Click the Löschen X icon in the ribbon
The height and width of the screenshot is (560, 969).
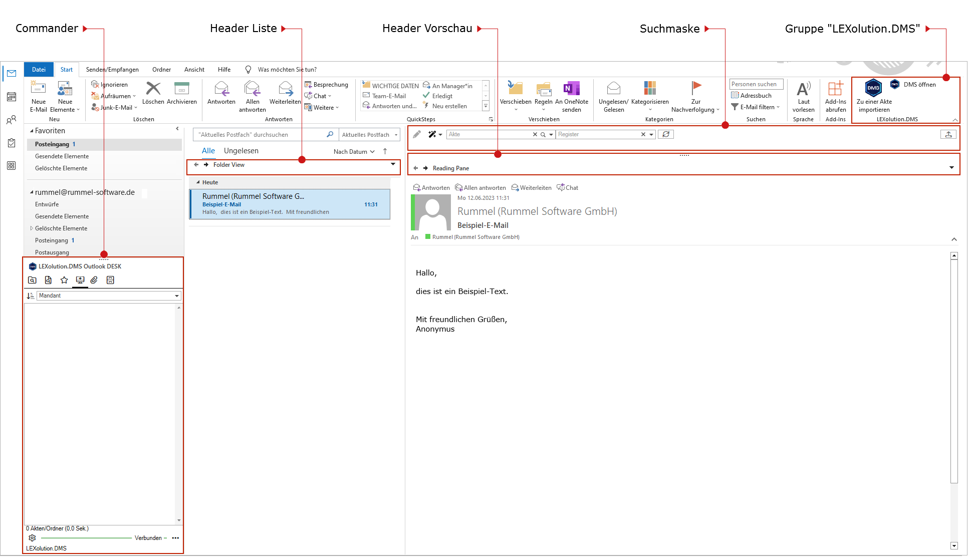click(x=153, y=89)
